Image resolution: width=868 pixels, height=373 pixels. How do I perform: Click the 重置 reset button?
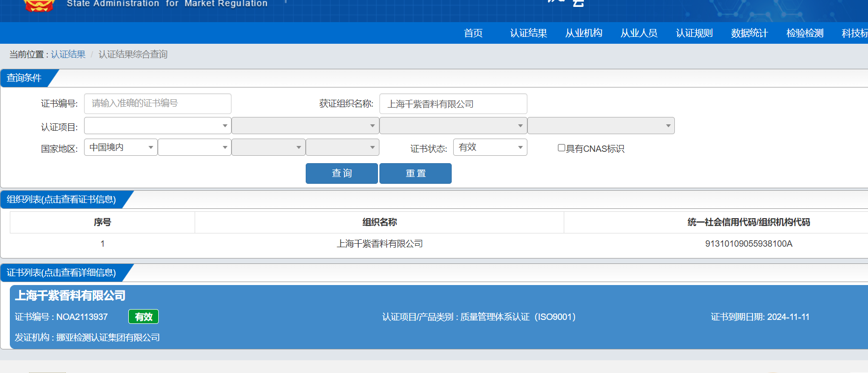tap(415, 173)
